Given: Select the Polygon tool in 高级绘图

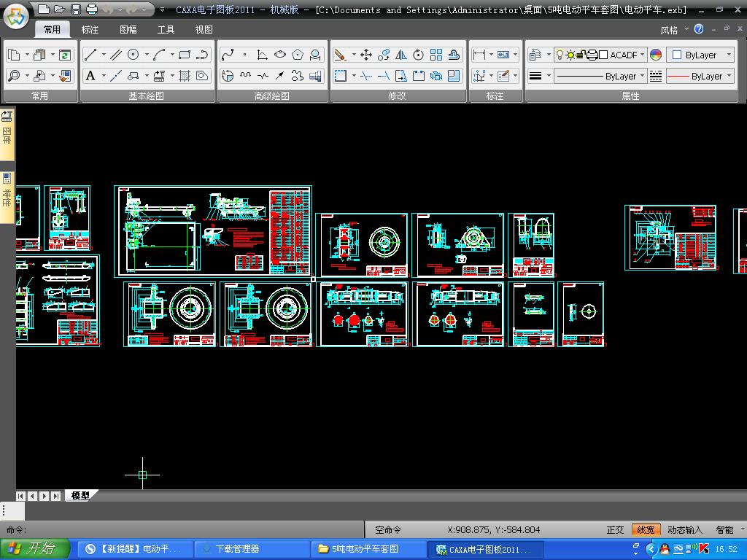Looking at the screenshot, I should pos(298,55).
